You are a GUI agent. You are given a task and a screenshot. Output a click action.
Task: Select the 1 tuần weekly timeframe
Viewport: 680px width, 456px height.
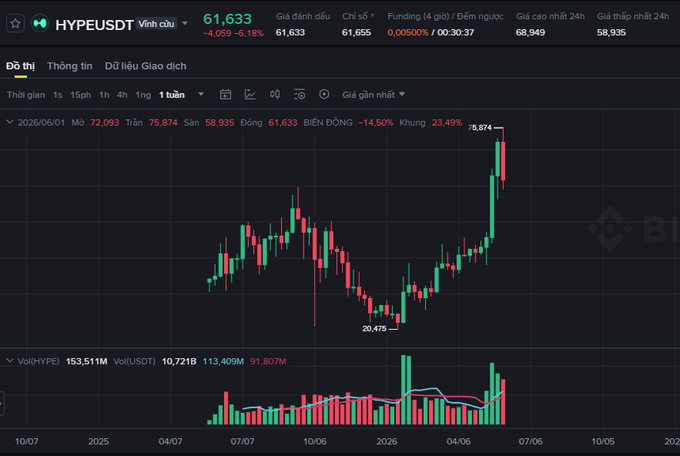[172, 95]
